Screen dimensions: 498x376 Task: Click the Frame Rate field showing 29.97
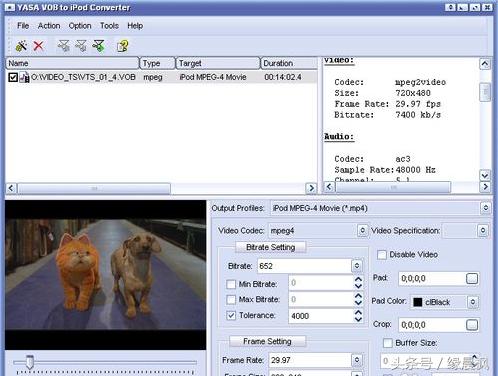click(x=310, y=360)
